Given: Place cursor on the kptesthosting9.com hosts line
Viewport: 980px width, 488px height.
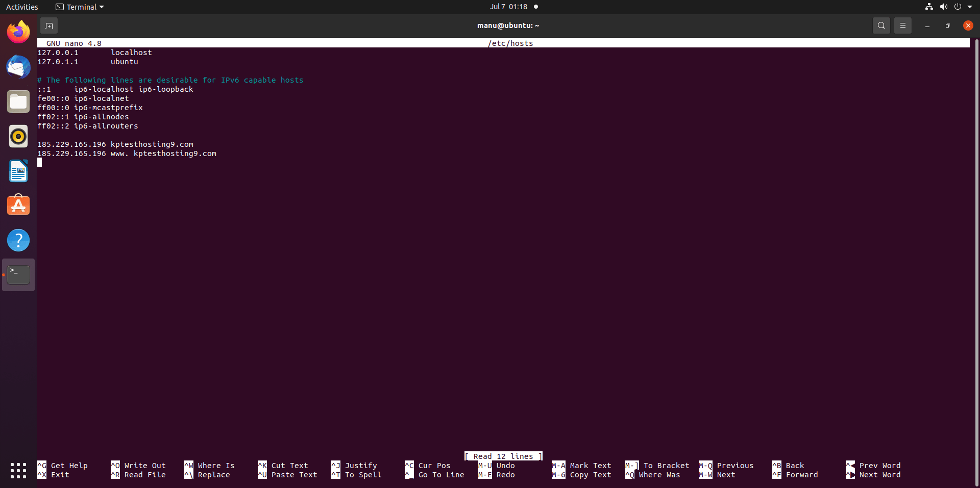Looking at the screenshot, I should coord(152,144).
